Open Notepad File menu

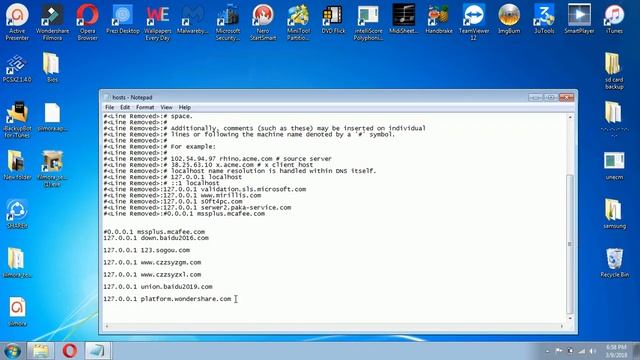(x=109, y=107)
